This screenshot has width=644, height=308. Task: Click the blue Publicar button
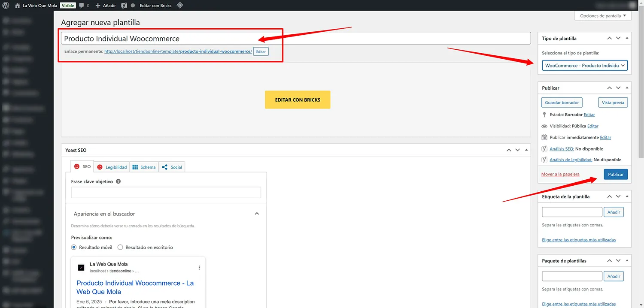point(616,174)
